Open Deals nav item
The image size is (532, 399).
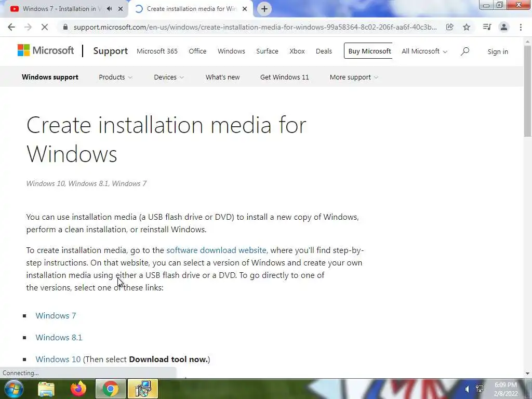324,51
